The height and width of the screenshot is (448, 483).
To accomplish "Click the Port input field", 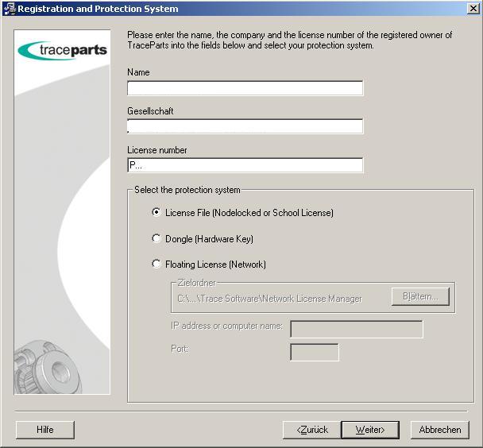I will pos(315,352).
